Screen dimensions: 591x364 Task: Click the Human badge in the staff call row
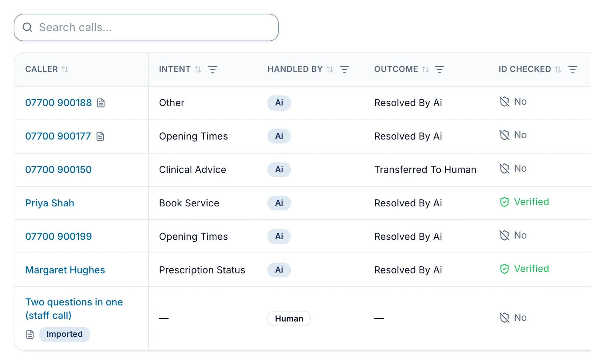point(289,319)
